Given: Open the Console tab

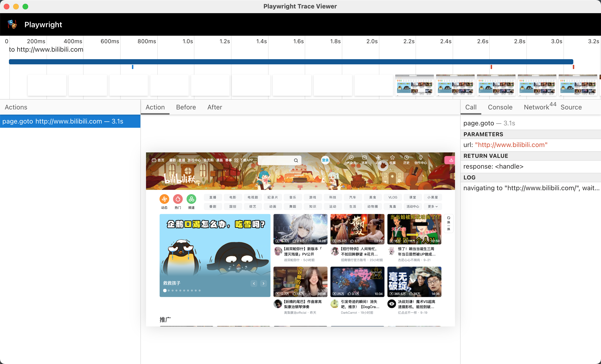Looking at the screenshot, I should coord(500,107).
